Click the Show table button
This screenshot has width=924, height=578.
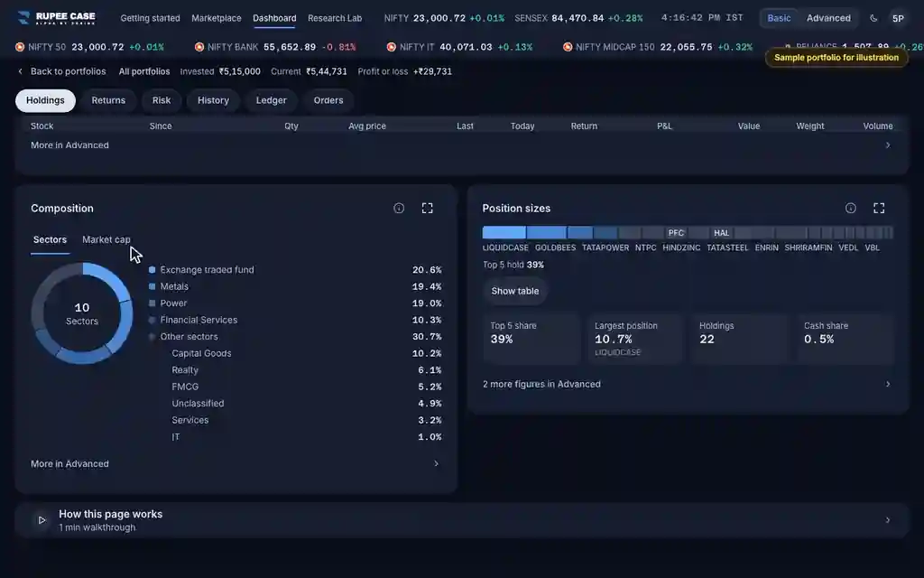click(x=515, y=291)
